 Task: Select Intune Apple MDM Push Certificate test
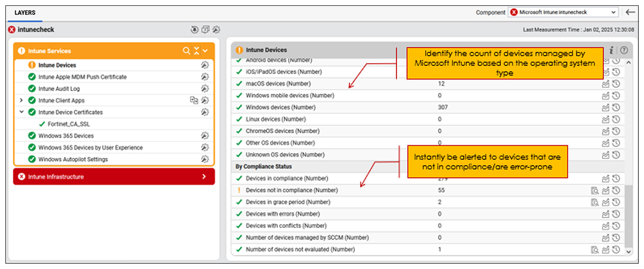83,77
